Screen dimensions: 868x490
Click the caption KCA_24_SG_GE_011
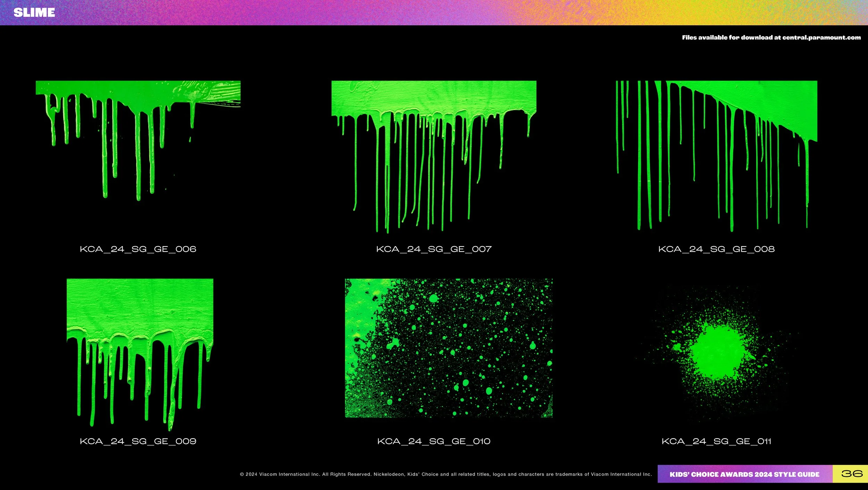tap(717, 441)
